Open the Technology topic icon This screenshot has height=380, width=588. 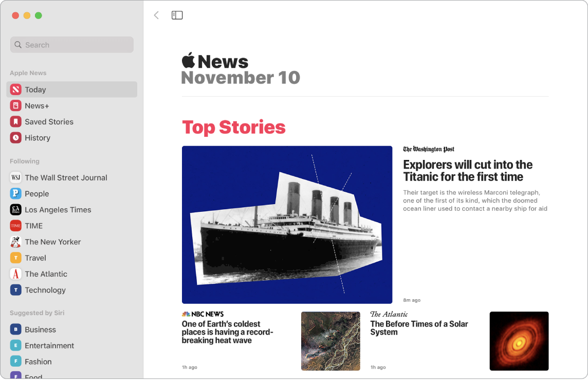pos(15,289)
